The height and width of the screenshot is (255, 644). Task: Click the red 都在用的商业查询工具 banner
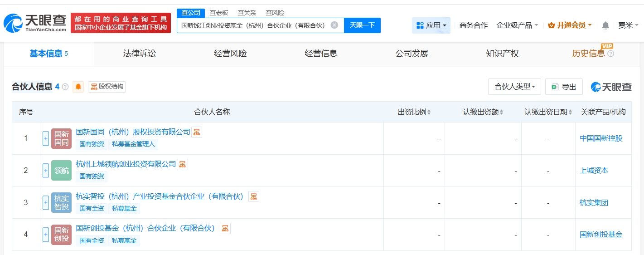click(121, 23)
